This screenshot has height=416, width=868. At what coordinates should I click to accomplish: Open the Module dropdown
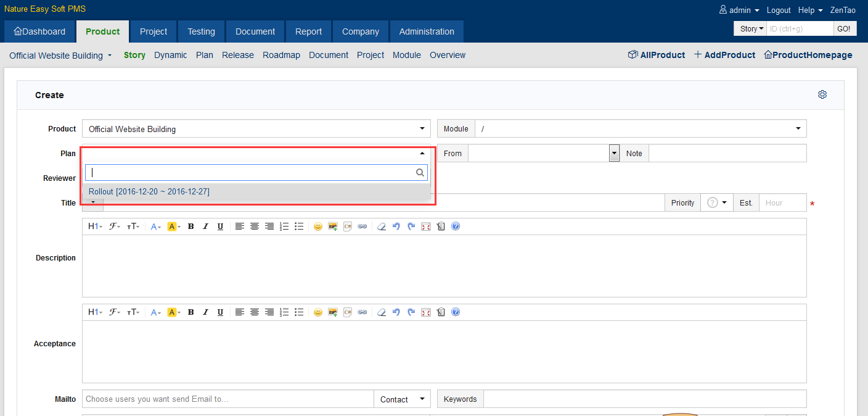(x=640, y=129)
